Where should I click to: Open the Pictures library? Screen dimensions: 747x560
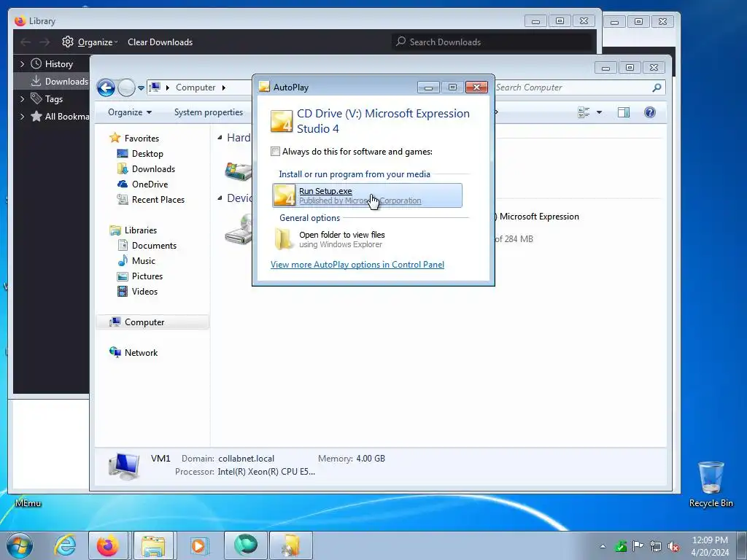pyautogui.click(x=147, y=276)
